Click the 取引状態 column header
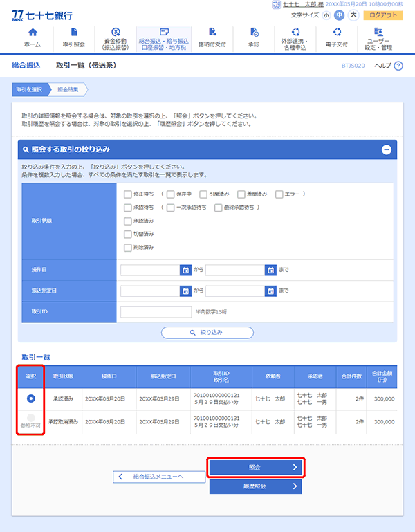The image size is (415, 532). click(63, 376)
